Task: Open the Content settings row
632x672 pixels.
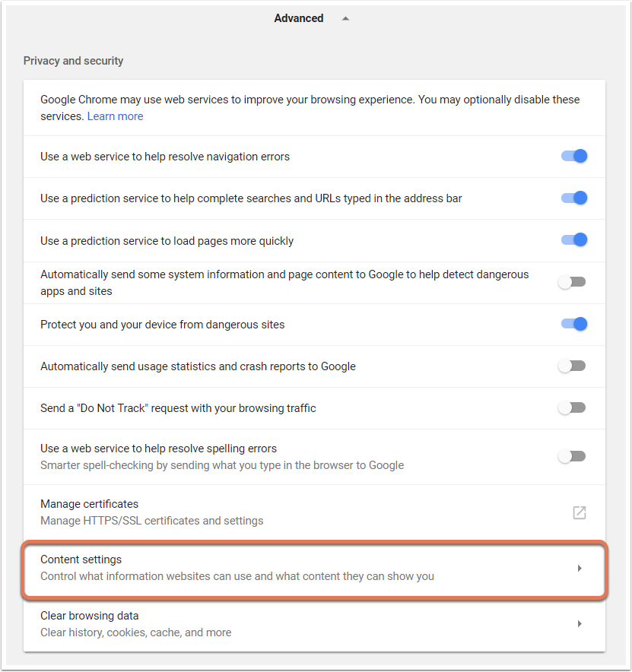Action: tap(314, 569)
